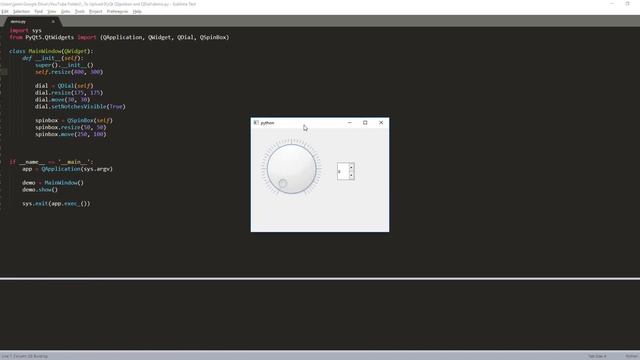Viewport: 640px width, 360px height.
Task: Click 'class MainWindow(QWidget):' line
Action: (51, 51)
